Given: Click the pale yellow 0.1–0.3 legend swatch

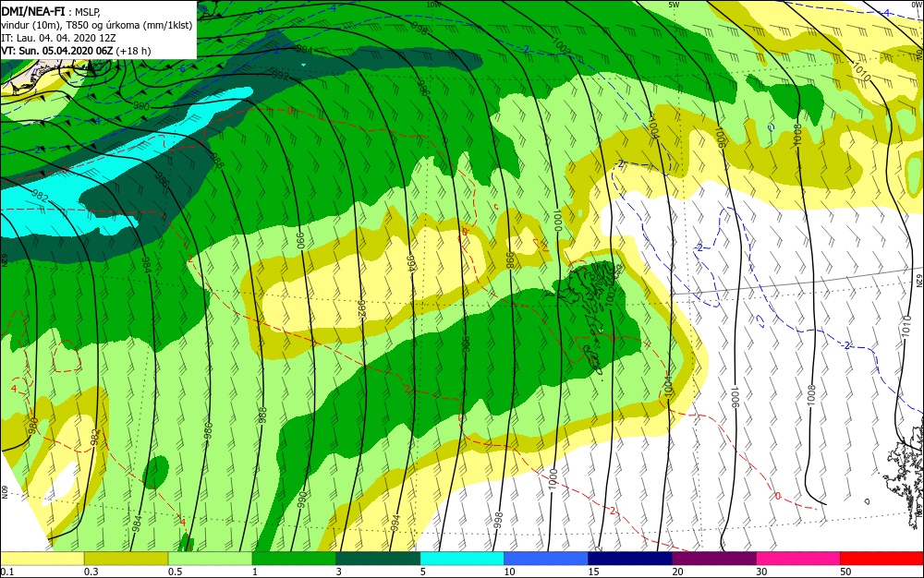Looking at the screenshot, I should point(43,559).
